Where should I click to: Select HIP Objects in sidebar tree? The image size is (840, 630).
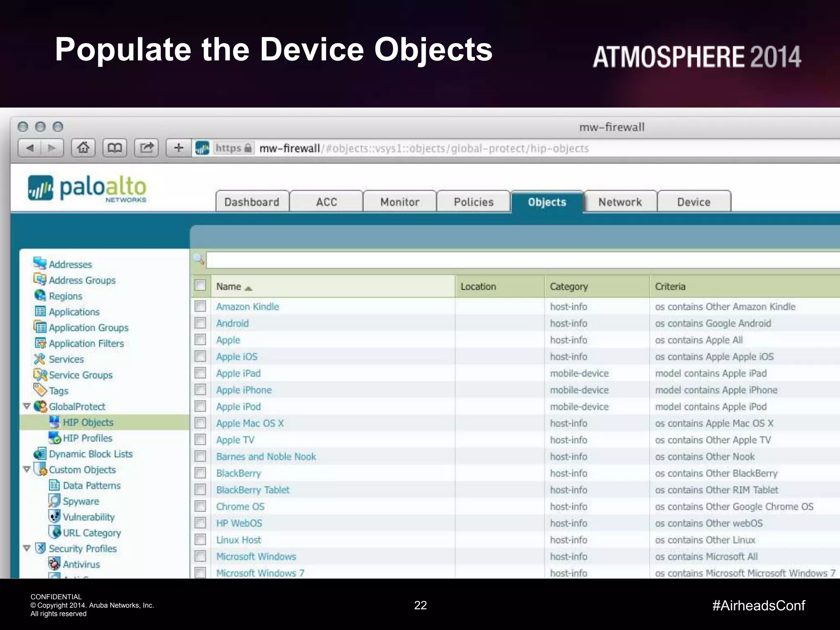104,422
